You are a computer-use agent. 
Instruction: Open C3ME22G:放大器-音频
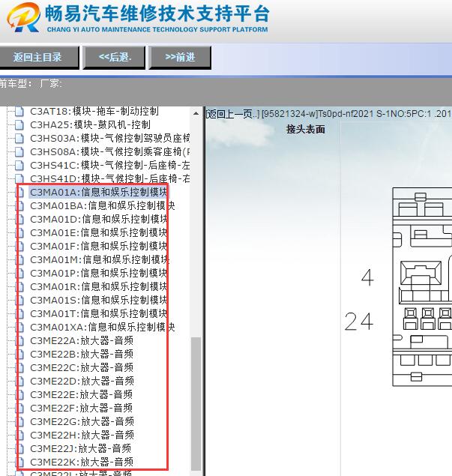tap(82, 422)
